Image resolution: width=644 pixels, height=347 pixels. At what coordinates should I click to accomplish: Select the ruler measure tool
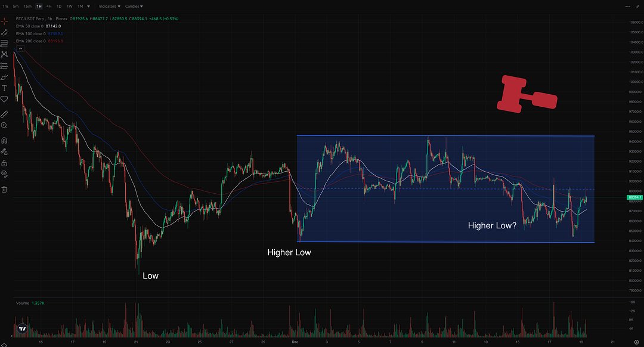click(4, 114)
